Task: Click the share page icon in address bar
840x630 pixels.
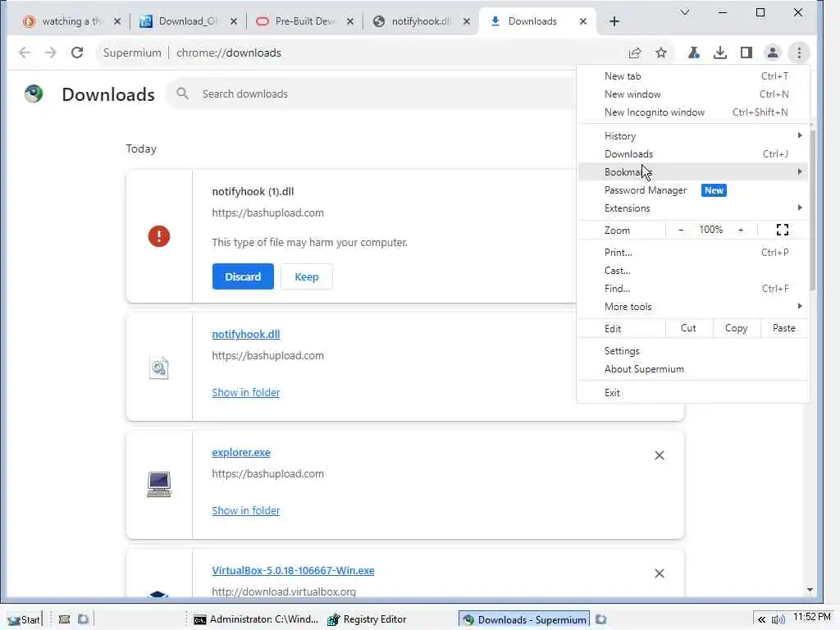Action: pyautogui.click(x=635, y=52)
